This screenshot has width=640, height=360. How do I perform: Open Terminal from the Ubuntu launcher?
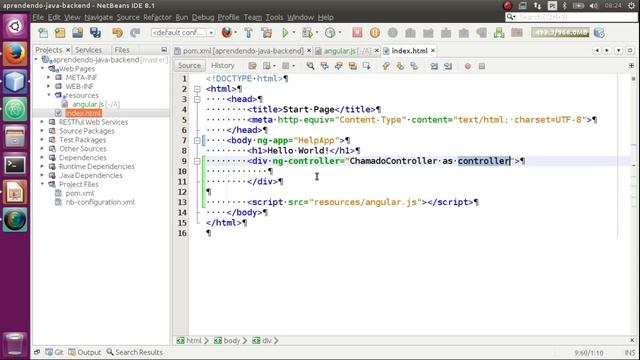click(15, 164)
